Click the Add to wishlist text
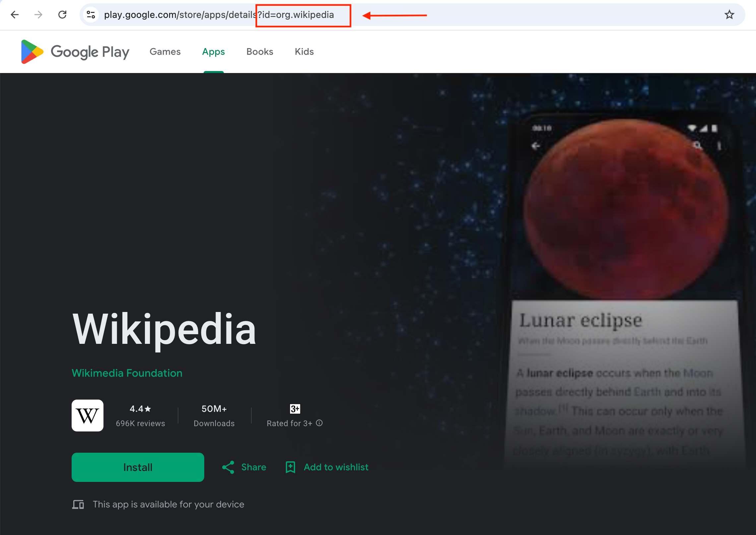756x535 pixels. click(x=336, y=467)
